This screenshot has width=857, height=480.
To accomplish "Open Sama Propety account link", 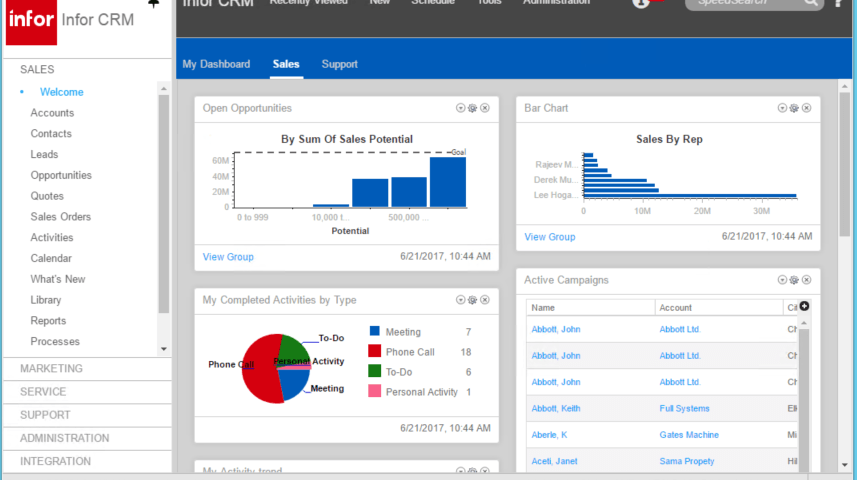I will click(x=686, y=461).
